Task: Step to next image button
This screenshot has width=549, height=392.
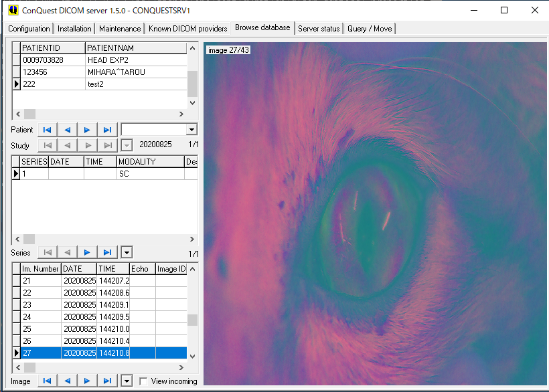Action: point(87,381)
